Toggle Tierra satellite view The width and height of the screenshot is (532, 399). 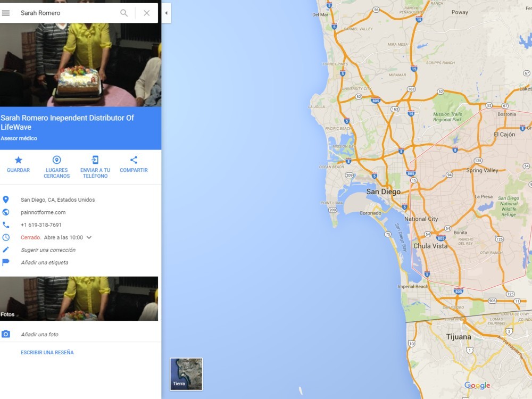(186, 374)
